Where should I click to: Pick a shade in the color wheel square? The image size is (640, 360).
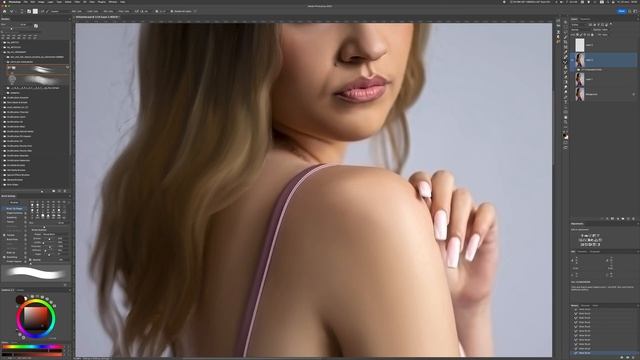[x=36, y=318]
